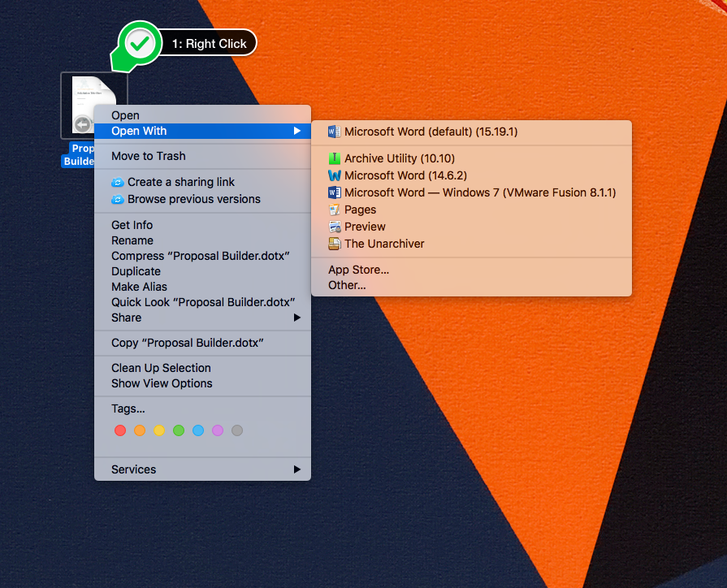Click the cloud icon beside Create a sharing link

[x=118, y=182]
